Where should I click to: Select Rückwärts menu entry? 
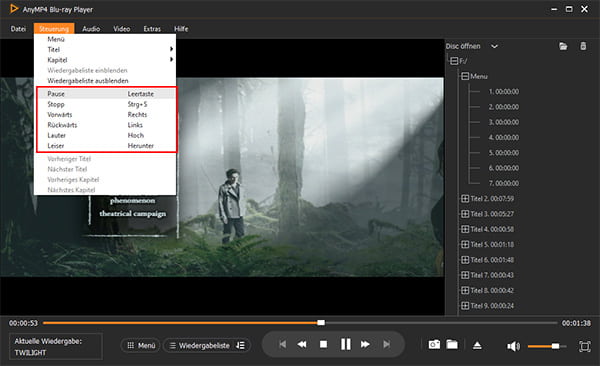[106, 125]
